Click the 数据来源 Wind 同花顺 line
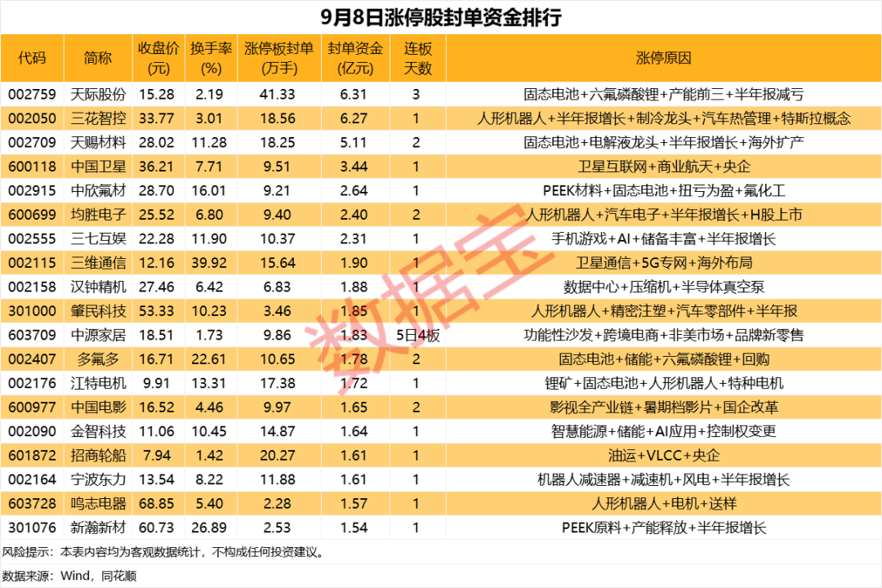The height and width of the screenshot is (588, 882). (69, 576)
